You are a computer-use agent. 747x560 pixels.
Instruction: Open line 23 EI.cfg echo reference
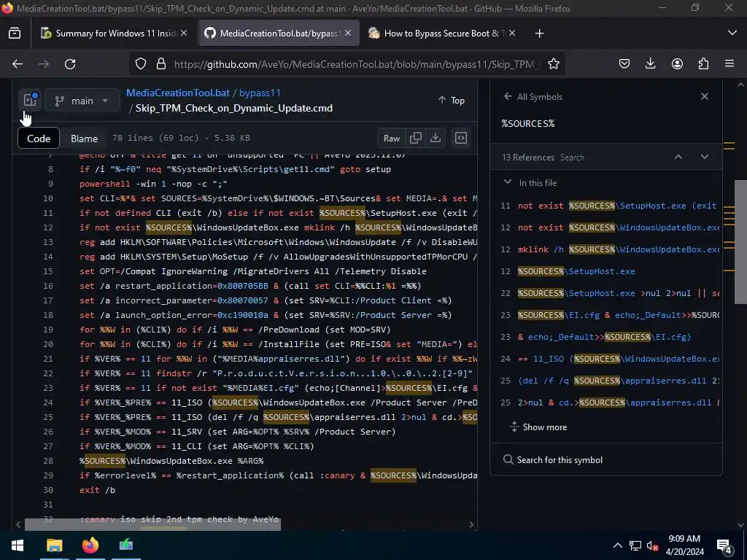pyautogui.click(x=610, y=315)
